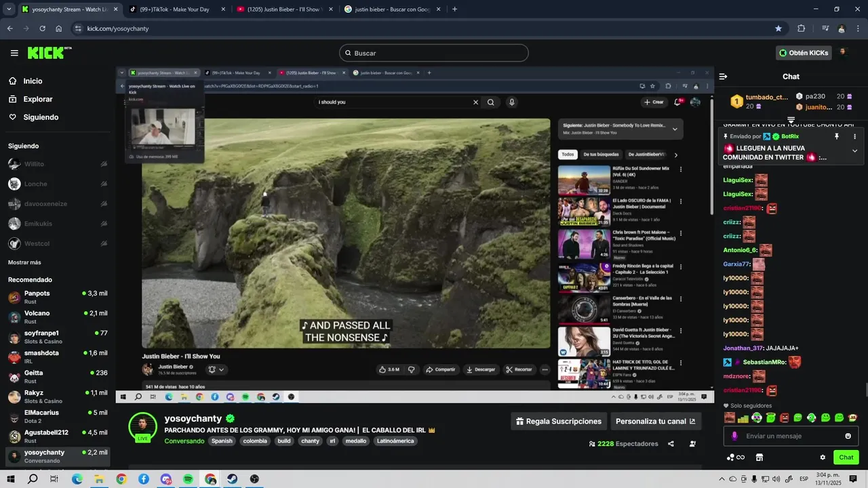Click Chrome icon in Windows taskbar
868x488 pixels.
coord(121,479)
